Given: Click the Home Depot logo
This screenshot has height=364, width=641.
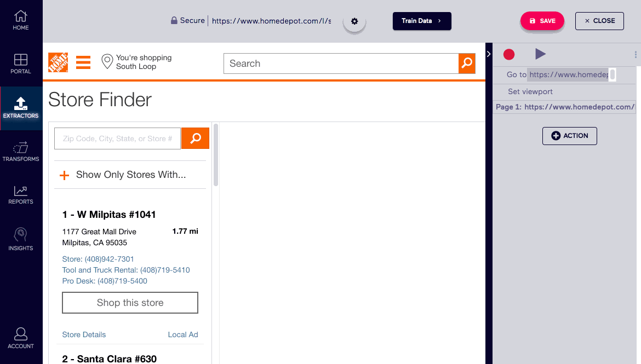Looking at the screenshot, I should coord(58,62).
